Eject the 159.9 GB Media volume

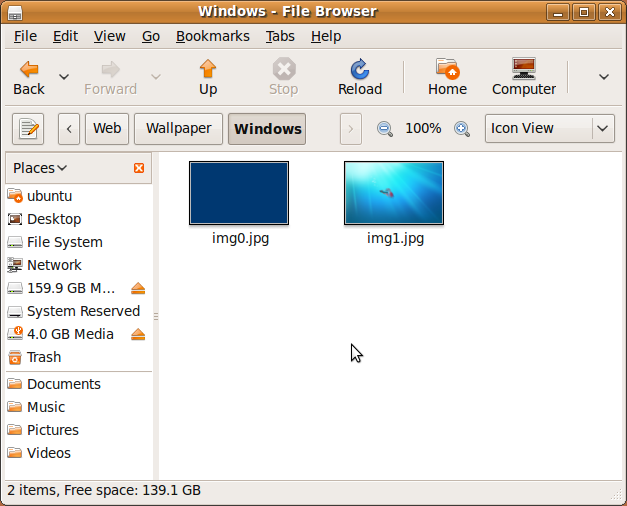coord(138,289)
